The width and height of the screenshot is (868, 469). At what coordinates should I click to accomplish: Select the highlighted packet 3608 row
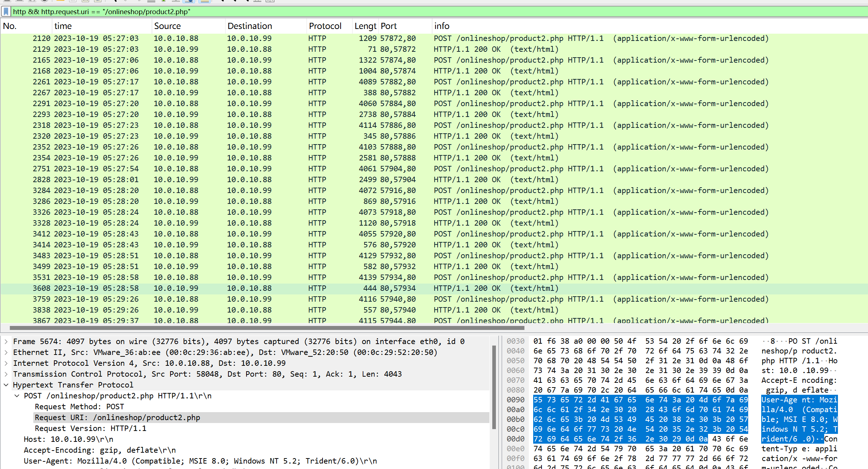tap(434, 288)
